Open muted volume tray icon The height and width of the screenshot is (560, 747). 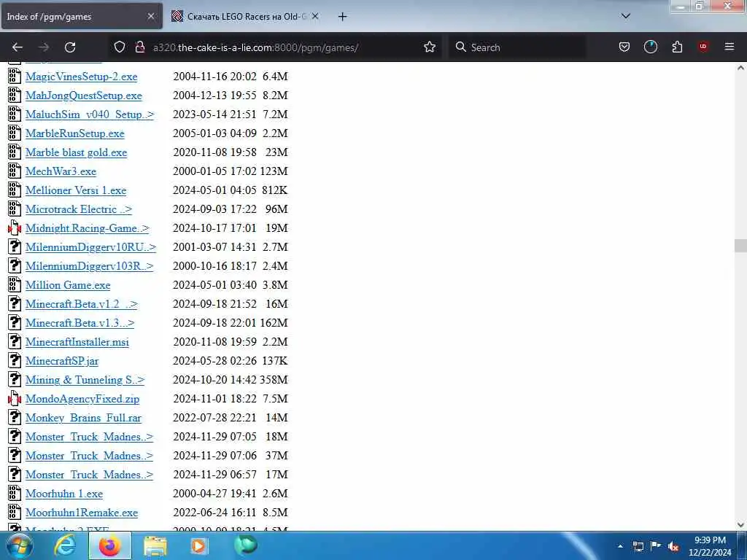[673, 547]
